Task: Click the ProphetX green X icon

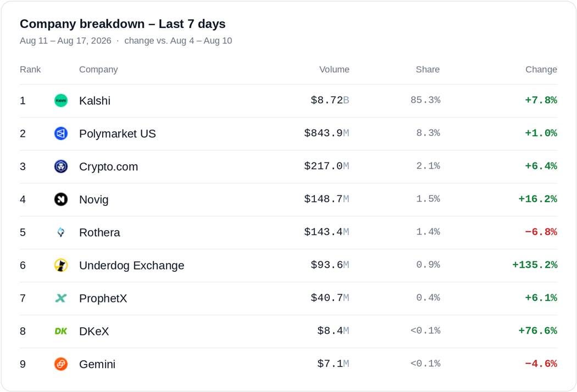Action: pyautogui.click(x=60, y=298)
